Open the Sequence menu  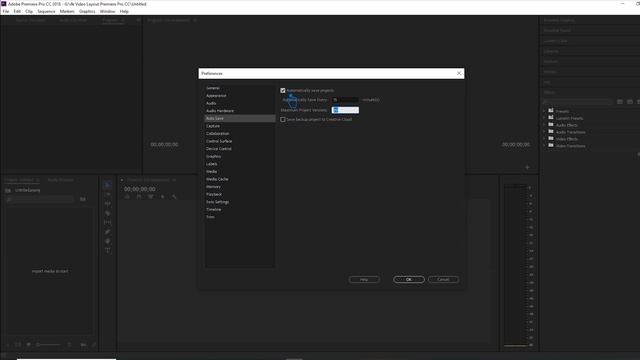point(46,11)
